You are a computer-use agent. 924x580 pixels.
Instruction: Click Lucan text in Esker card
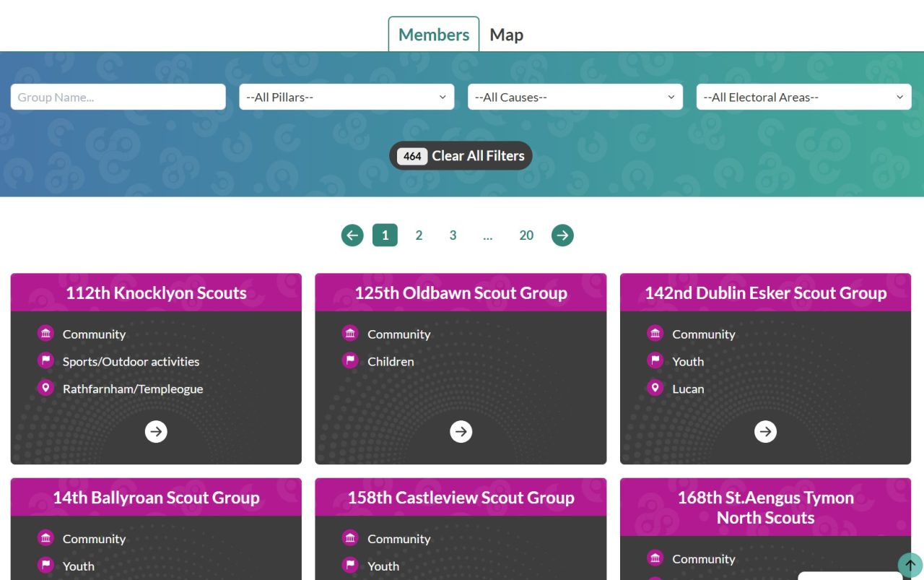[x=688, y=389]
